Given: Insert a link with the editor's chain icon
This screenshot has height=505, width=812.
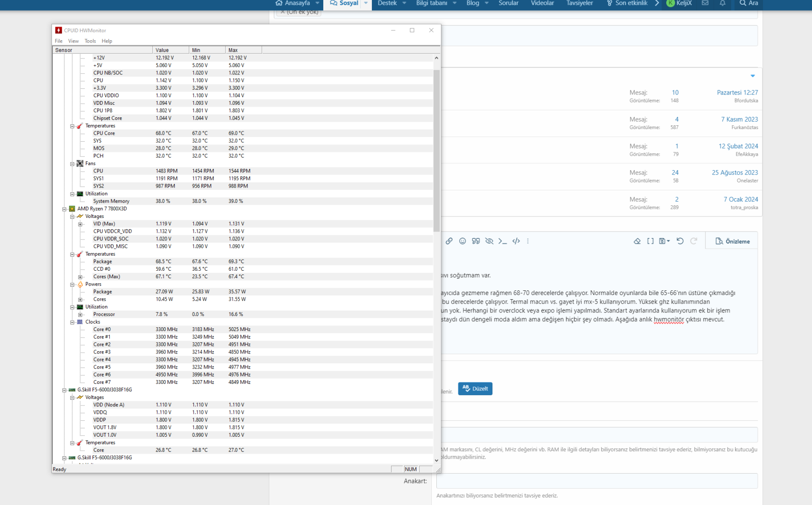Looking at the screenshot, I should pyautogui.click(x=449, y=241).
